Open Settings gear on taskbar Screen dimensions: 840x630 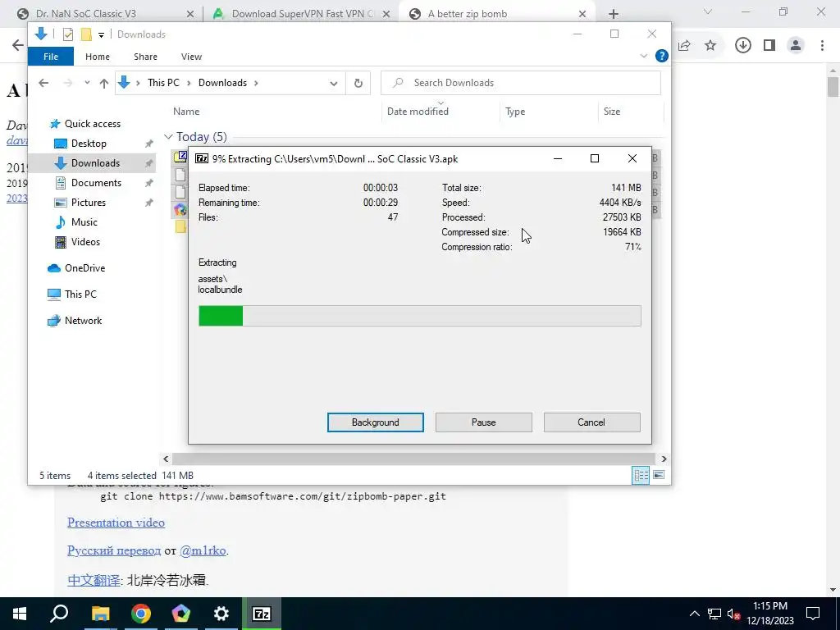(221, 614)
